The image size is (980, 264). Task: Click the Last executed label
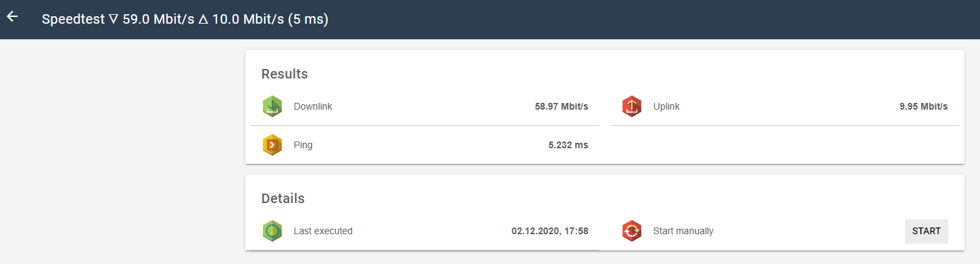(x=323, y=231)
